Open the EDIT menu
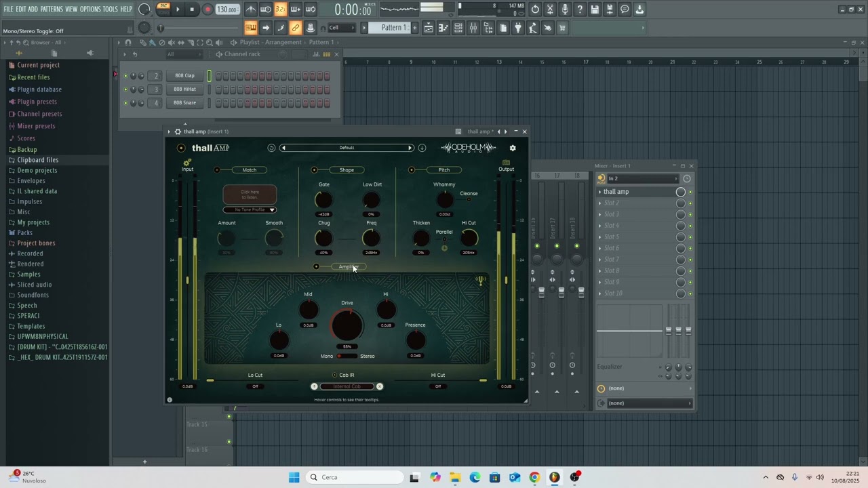This screenshot has width=868, height=488. pos(22,9)
